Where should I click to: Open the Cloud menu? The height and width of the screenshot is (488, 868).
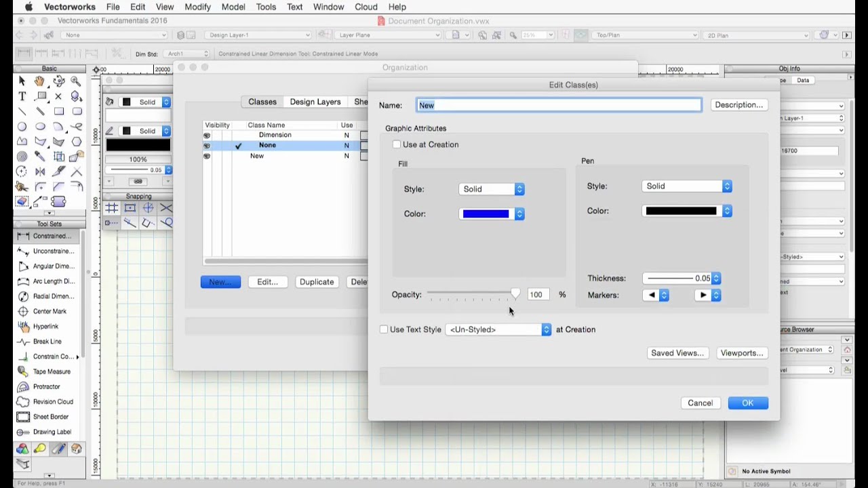coord(366,7)
